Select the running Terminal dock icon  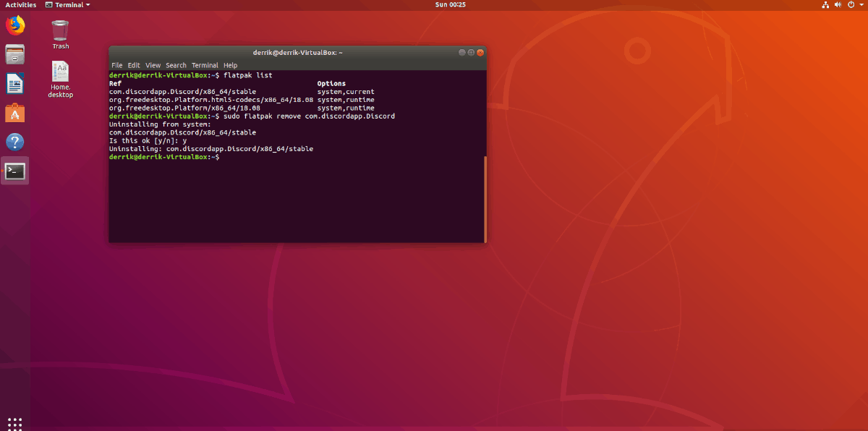[x=14, y=171]
